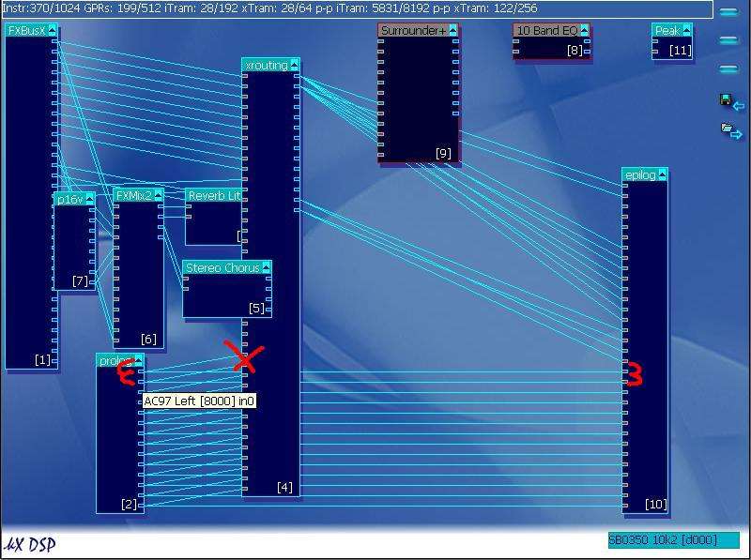Open the Peak module arrow menu
The image size is (751, 560).
click(x=687, y=30)
